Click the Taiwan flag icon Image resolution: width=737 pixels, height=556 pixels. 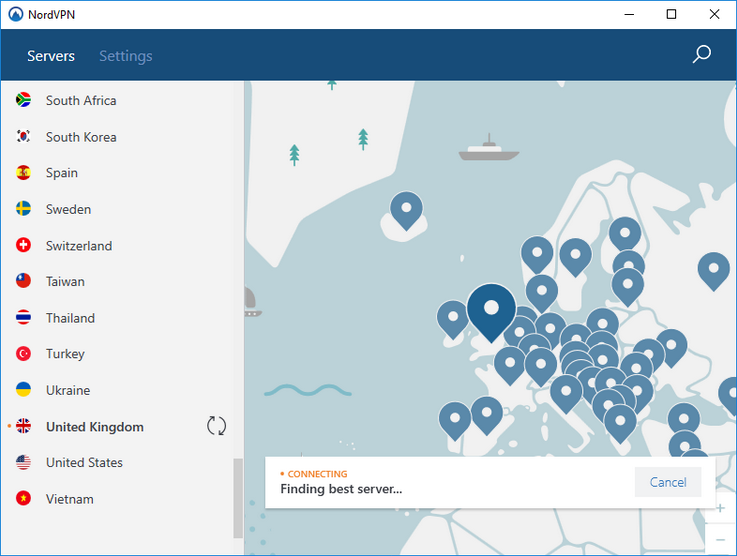(23, 281)
